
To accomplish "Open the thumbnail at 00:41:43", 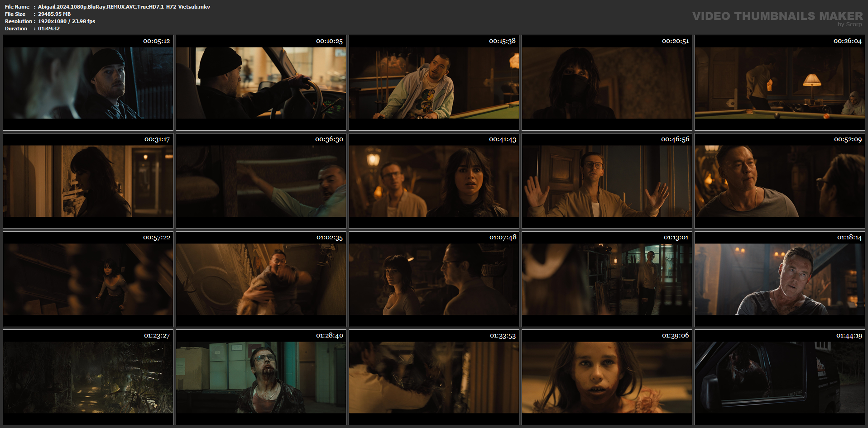I will (x=434, y=181).
